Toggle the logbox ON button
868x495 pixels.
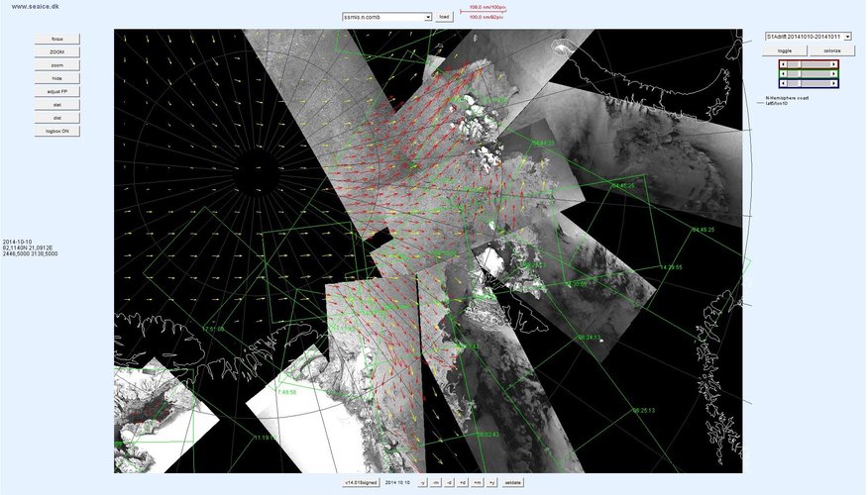pyautogui.click(x=57, y=131)
